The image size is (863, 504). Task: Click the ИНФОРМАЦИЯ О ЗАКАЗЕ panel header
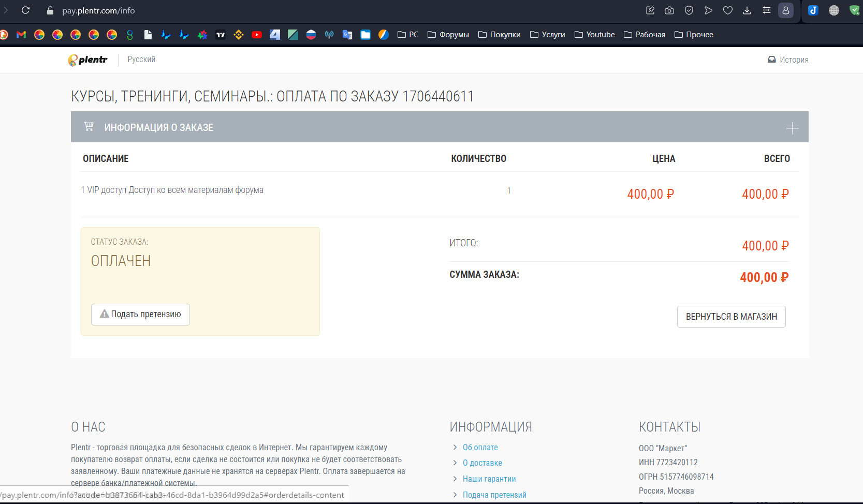(440, 127)
